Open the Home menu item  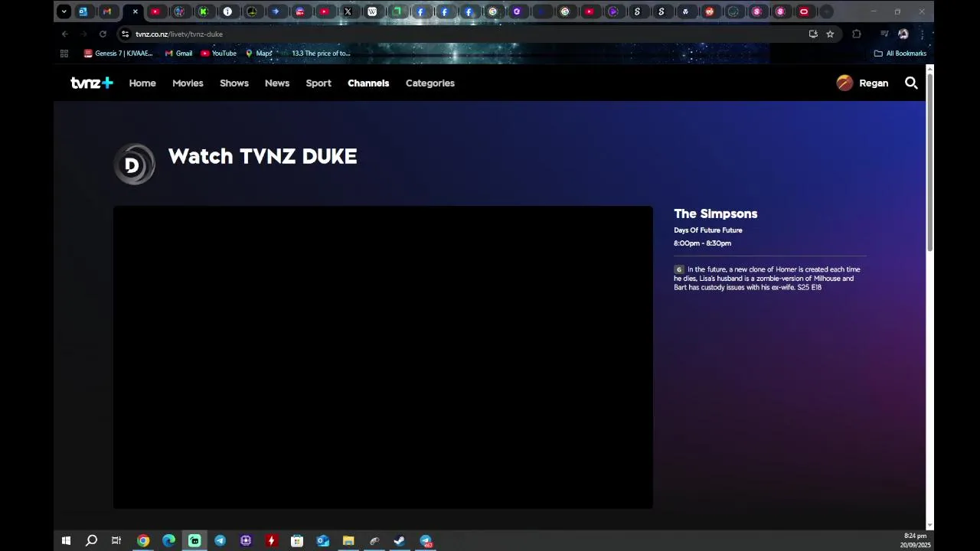pos(142,83)
